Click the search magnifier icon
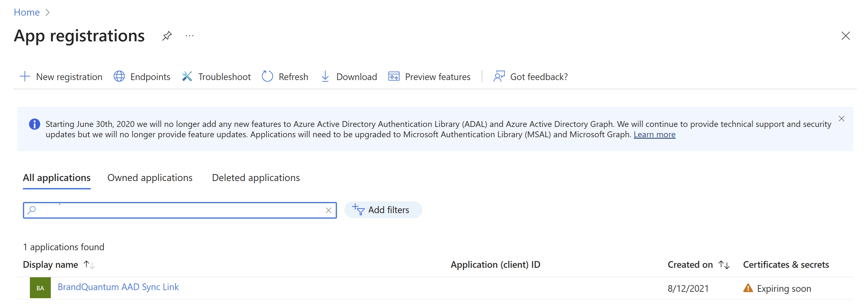Viewport: 868px width, 306px height. [x=31, y=210]
